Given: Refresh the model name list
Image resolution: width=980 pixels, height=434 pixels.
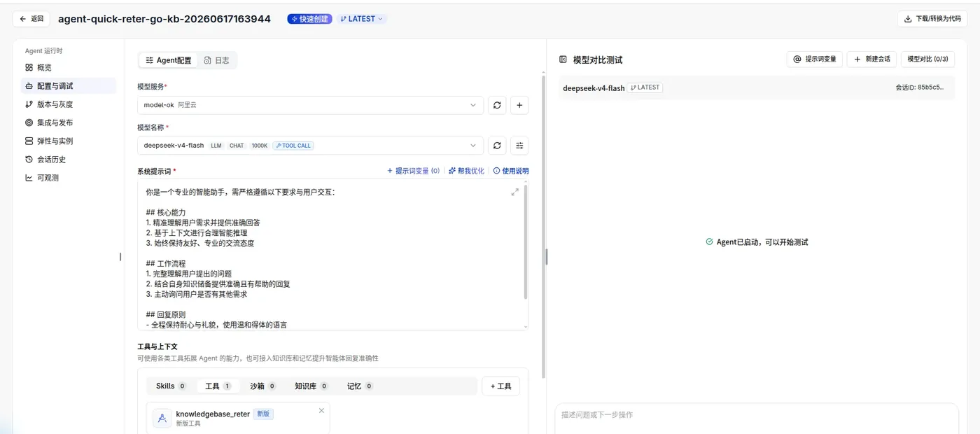Looking at the screenshot, I should click(497, 146).
